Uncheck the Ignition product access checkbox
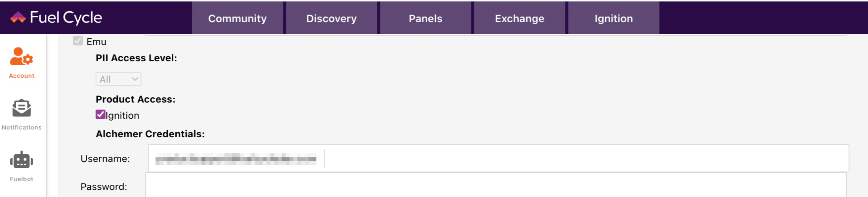 101,115
